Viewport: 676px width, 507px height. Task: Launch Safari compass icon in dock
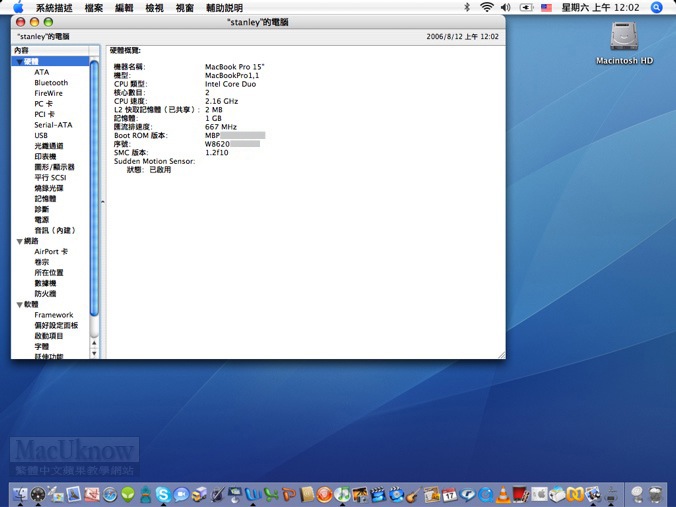pos(110,494)
